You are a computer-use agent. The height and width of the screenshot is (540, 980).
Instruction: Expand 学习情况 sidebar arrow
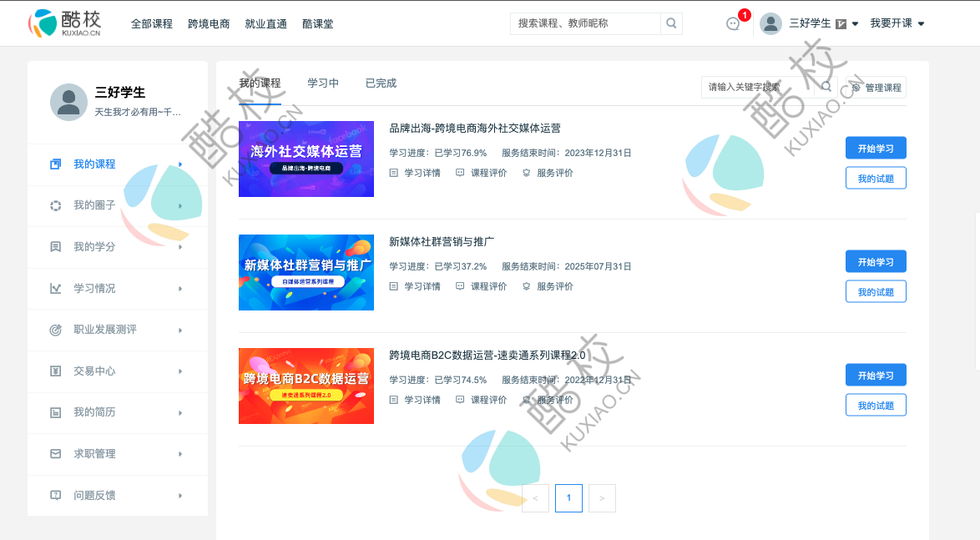[180, 289]
